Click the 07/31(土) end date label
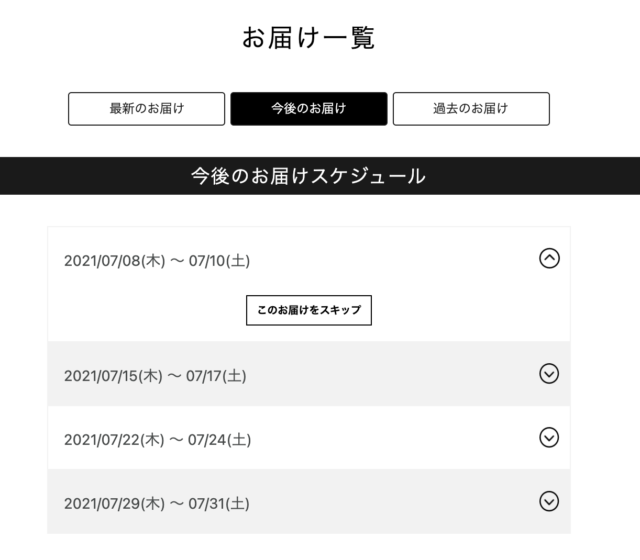640x560 pixels. point(219,504)
